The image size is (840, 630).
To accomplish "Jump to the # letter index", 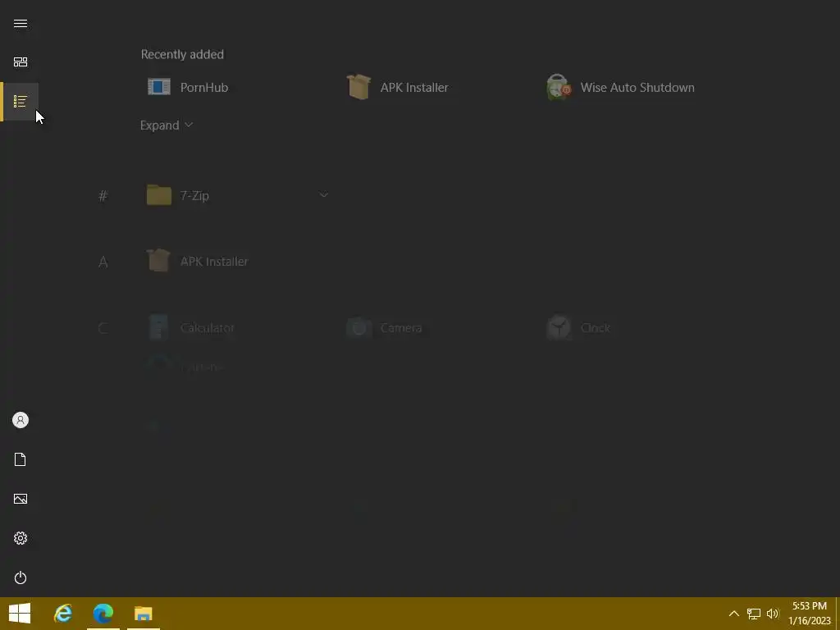I will [x=103, y=196].
